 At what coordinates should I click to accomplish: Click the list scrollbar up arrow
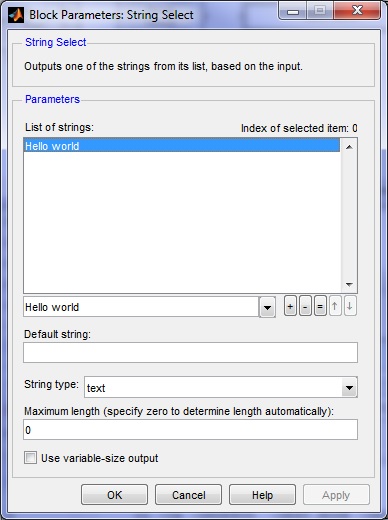pos(349,147)
